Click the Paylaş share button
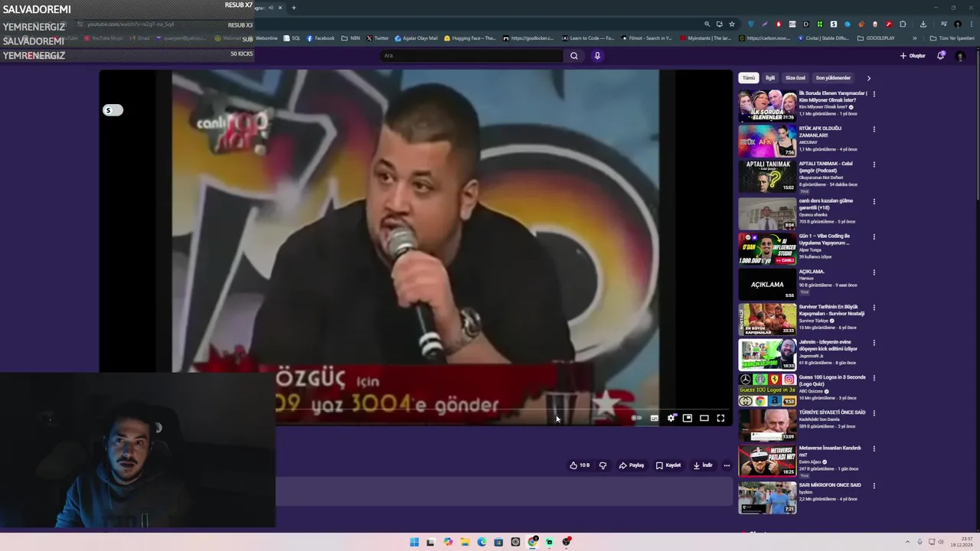This screenshot has width=980, height=551. point(632,465)
